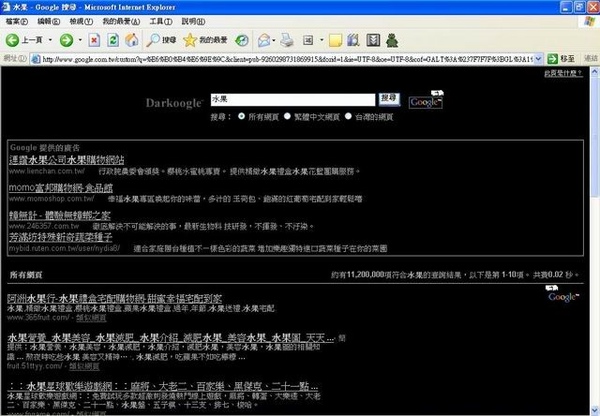Click the yellow note toolbar icon
The height and width of the screenshot is (416, 600).
tap(335, 40)
